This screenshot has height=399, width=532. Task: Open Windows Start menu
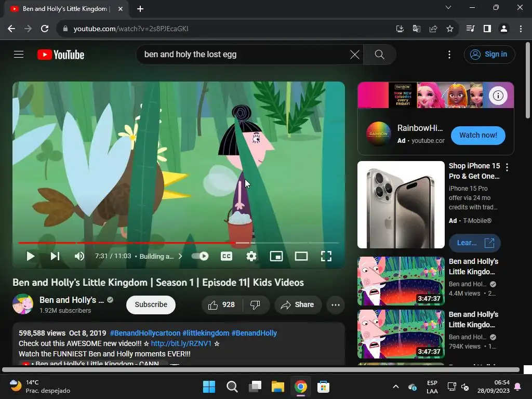[209, 387]
